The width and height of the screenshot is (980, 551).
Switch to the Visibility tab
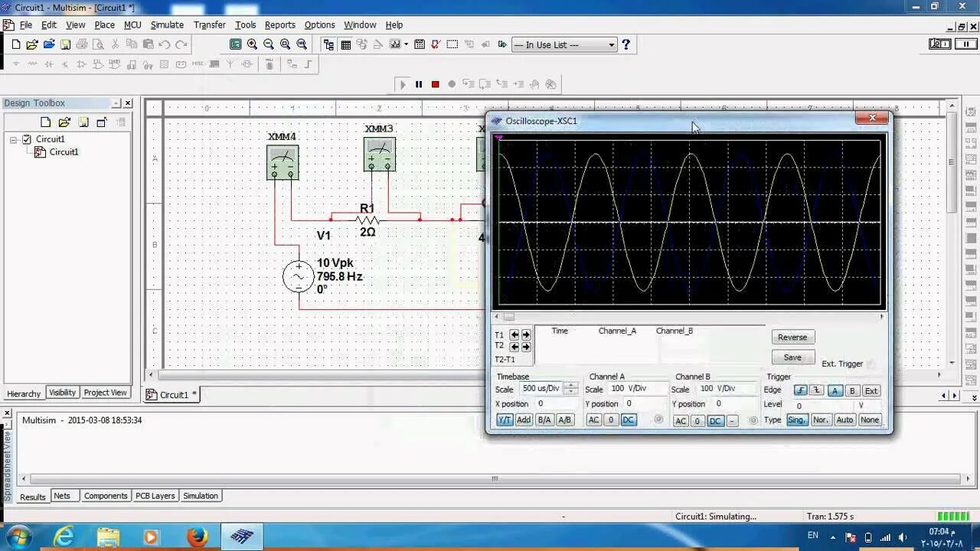point(62,393)
